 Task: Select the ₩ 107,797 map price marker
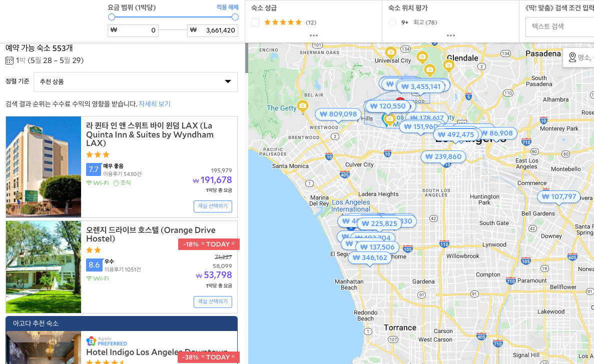pos(559,197)
